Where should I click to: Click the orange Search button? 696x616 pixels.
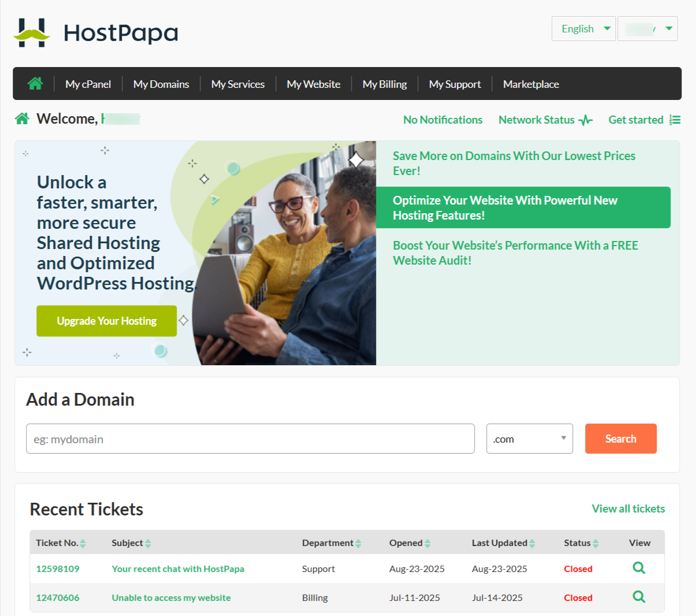[621, 439]
